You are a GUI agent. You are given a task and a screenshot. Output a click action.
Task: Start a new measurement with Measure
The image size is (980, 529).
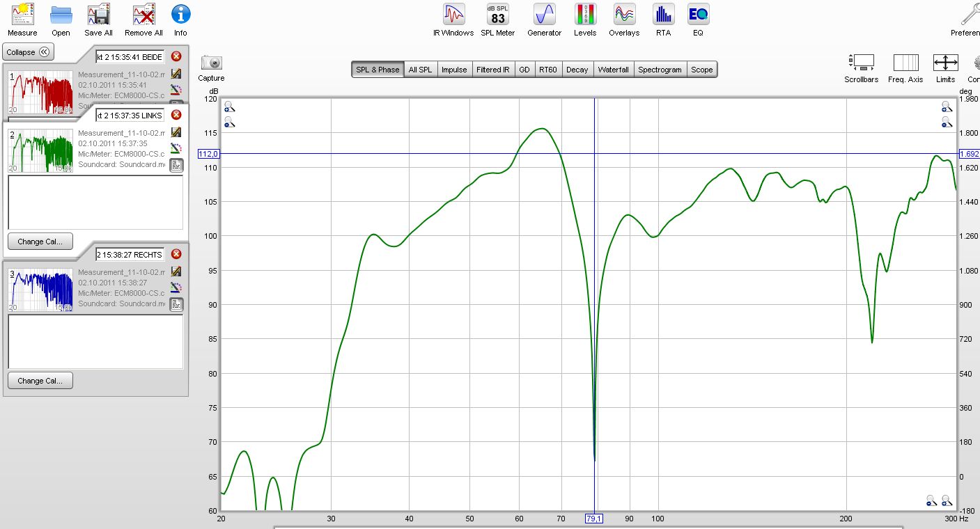(22, 19)
